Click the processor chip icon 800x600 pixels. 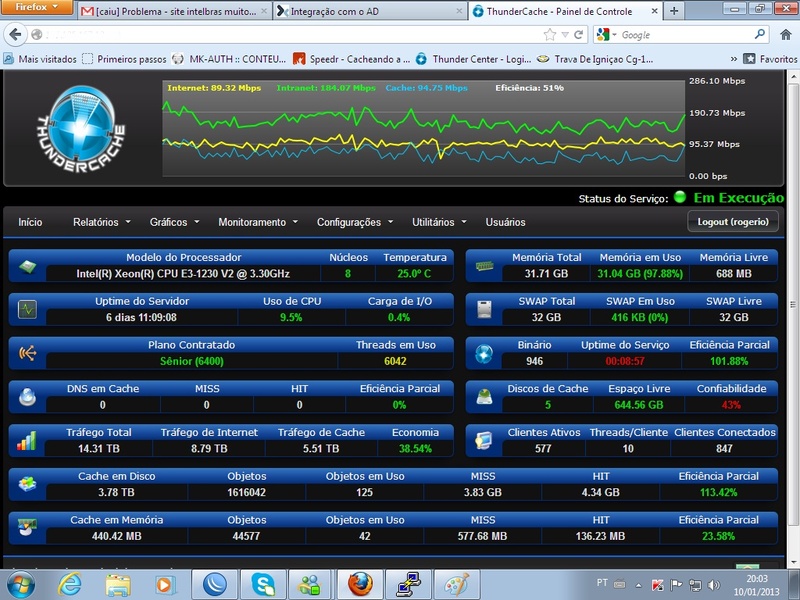[x=28, y=266]
